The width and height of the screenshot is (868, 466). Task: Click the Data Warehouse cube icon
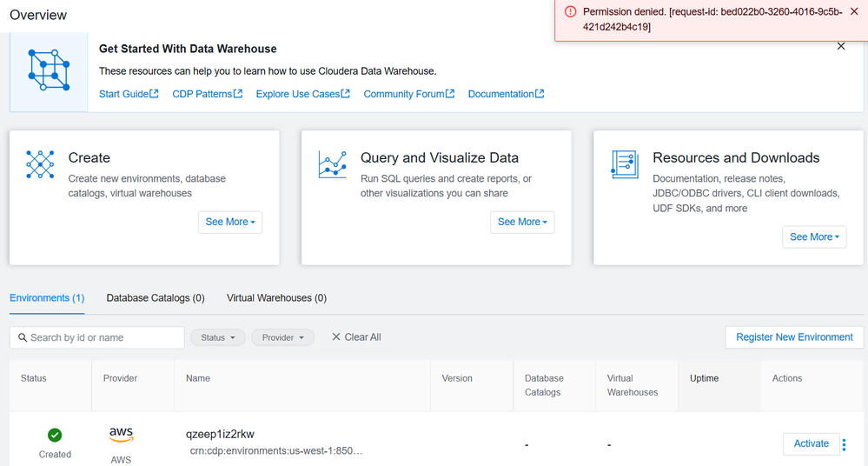[49, 70]
